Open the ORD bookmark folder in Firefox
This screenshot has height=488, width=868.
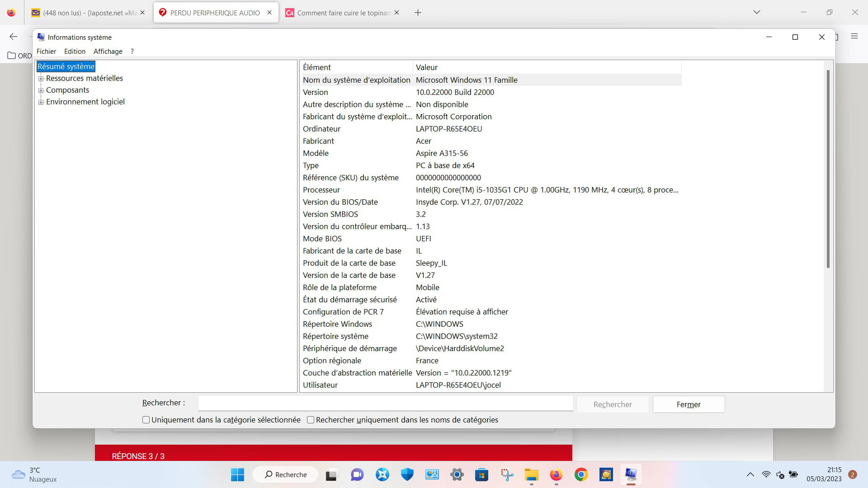click(20, 56)
